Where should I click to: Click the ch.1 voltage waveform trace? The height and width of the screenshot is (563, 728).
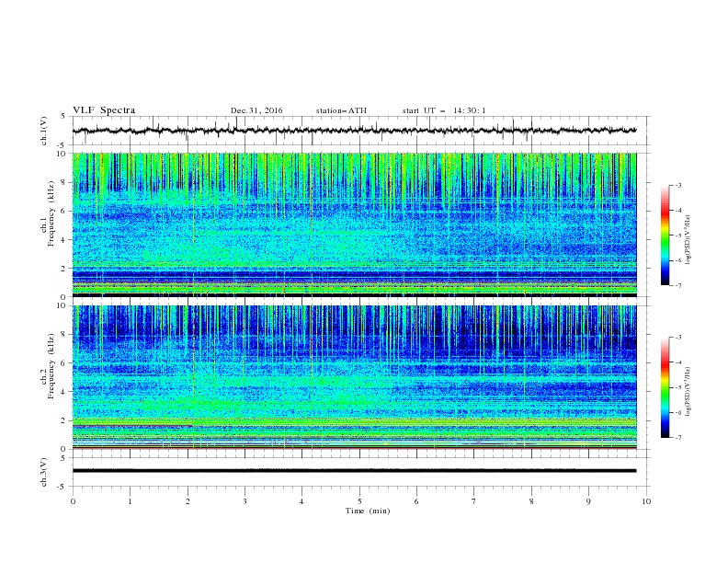pos(354,131)
